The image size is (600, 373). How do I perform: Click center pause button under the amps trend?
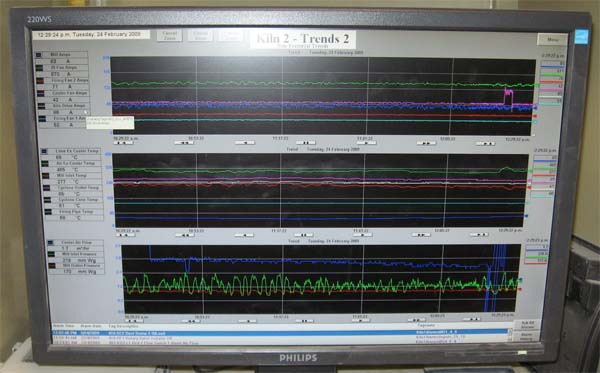(x=306, y=143)
